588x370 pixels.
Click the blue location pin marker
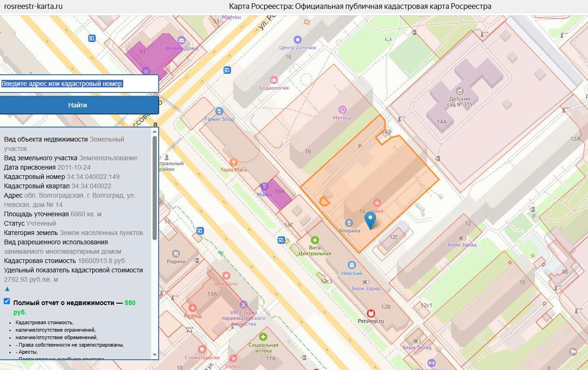tap(370, 220)
